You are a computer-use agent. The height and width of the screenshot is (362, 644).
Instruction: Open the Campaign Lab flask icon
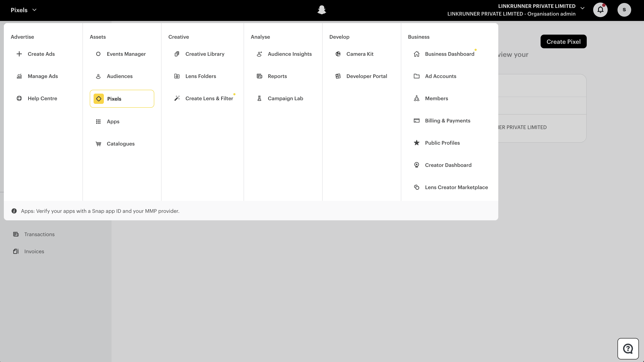pyautogui.click(x=259, y=98)
